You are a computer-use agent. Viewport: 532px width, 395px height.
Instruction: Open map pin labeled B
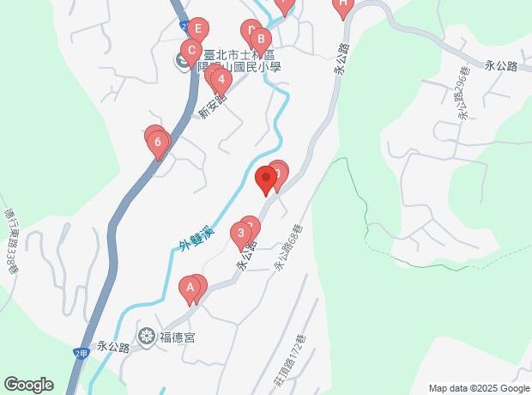(261, 39)
